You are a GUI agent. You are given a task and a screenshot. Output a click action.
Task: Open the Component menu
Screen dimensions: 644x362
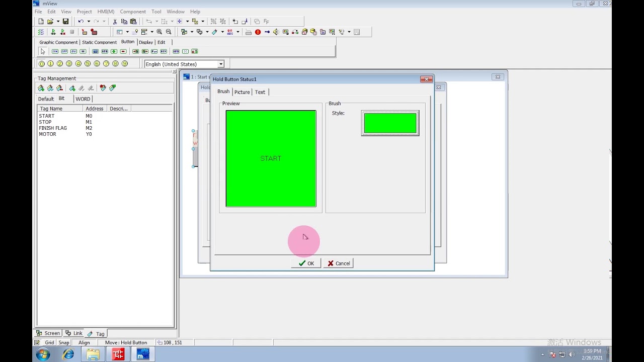tap(133, 12)
